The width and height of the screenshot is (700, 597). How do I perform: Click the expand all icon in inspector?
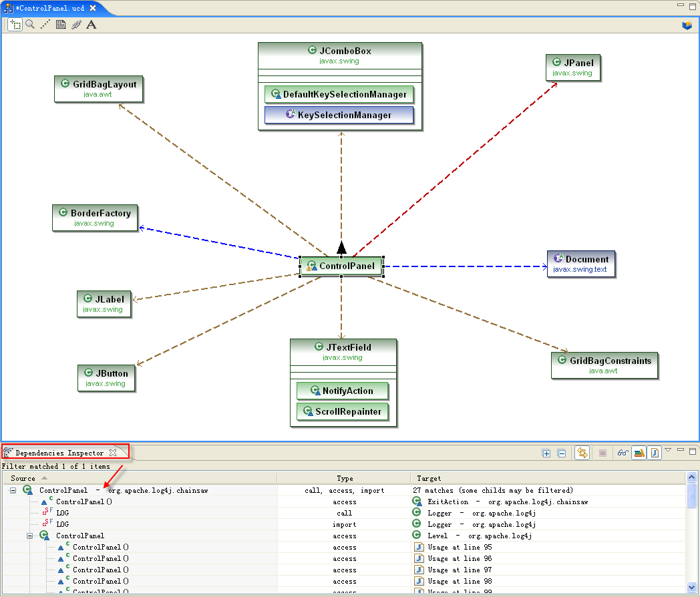point(546,453)
